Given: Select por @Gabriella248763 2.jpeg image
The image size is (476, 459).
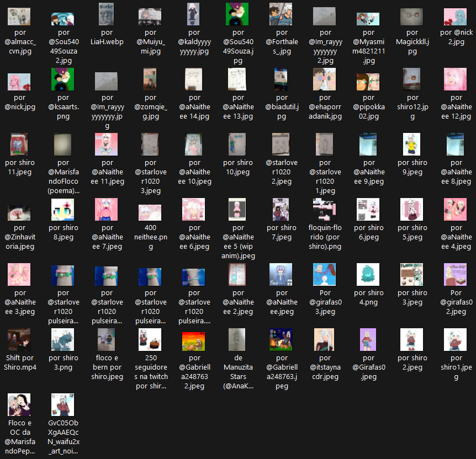Looking at the screenshot, I should click(x=193, y=341).
